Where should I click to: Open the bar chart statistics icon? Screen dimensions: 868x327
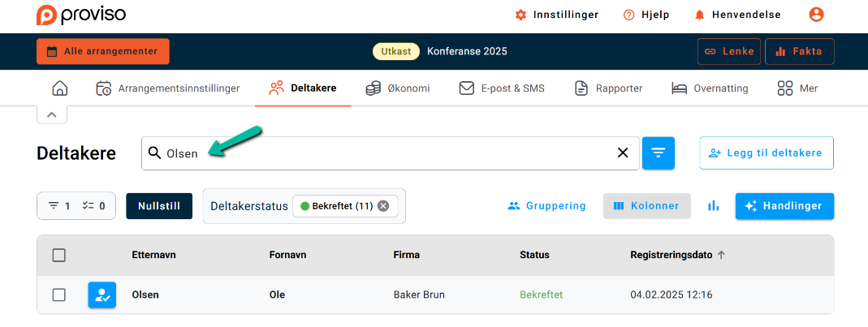(x=713, y=206)
